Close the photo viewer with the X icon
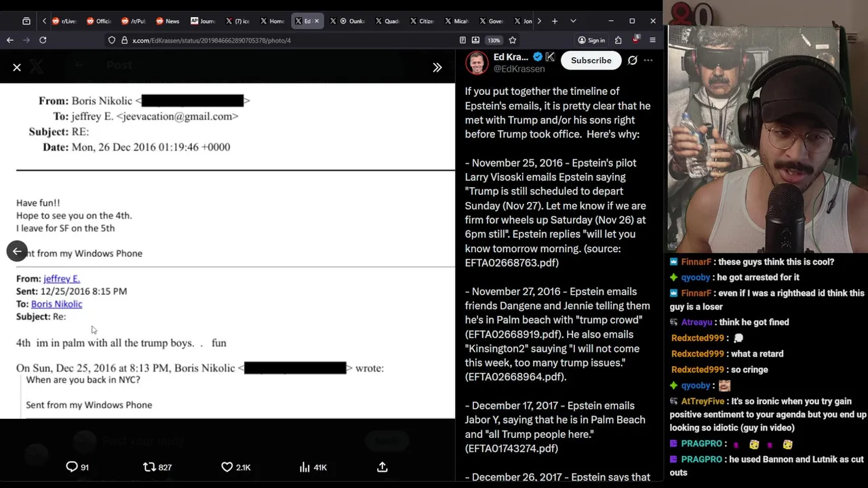The image size is (868, 488). 17,67
